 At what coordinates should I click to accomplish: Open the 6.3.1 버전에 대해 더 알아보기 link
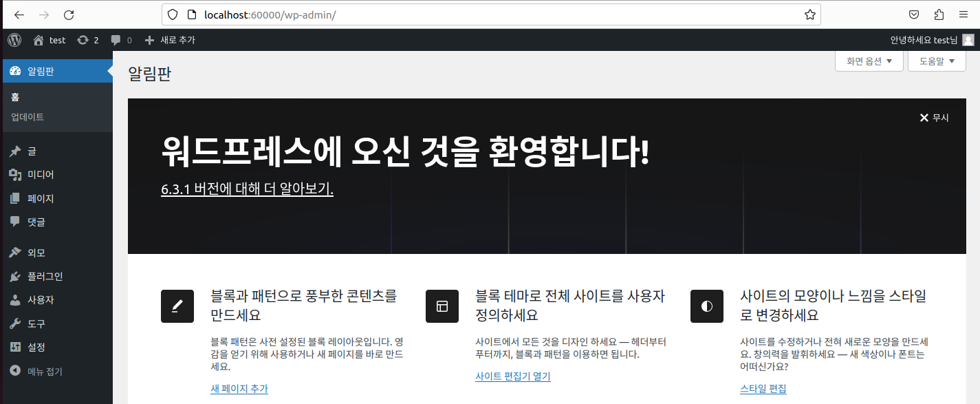click(x=247, y=189)
